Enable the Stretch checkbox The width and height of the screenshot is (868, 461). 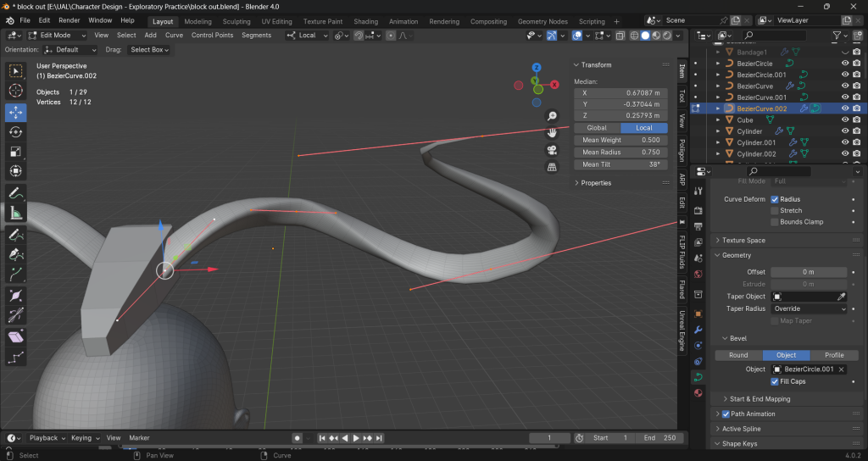pos(775,210)
